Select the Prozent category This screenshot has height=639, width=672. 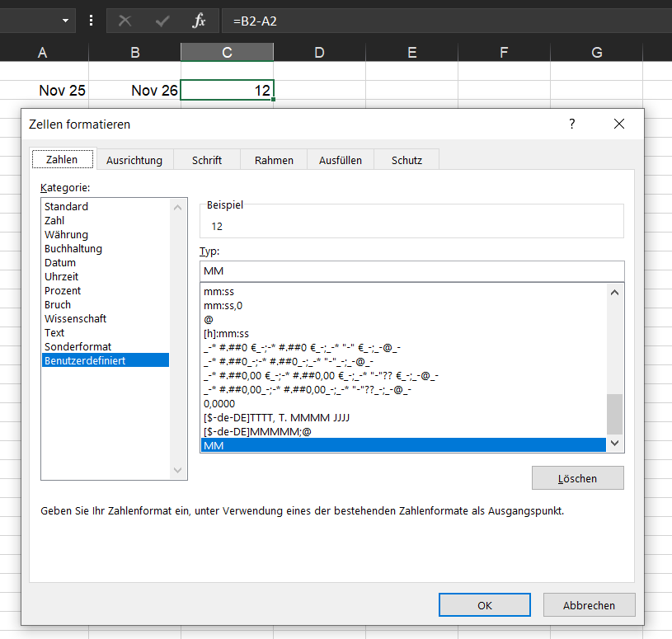pos(106,290)
